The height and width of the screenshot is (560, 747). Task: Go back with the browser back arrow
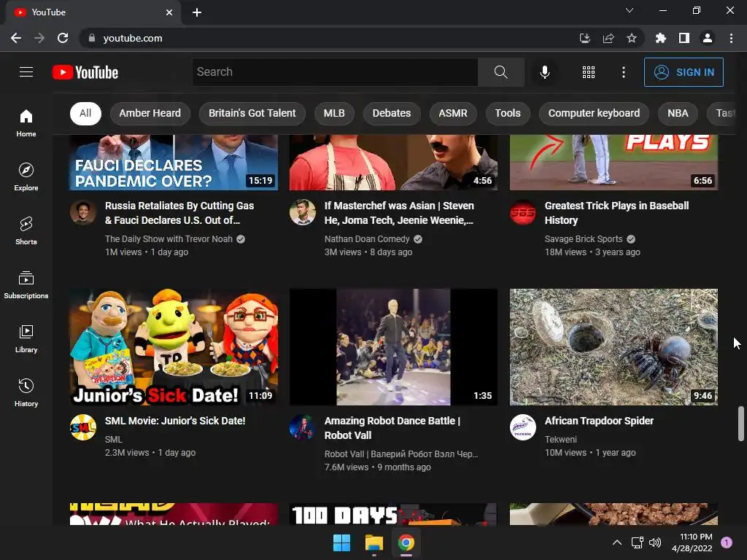pyautogui.click(x=16, y=38)
